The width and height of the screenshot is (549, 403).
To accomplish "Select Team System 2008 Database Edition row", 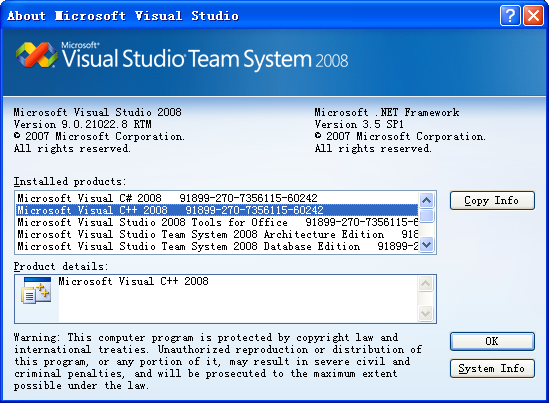I will (217, 246).
